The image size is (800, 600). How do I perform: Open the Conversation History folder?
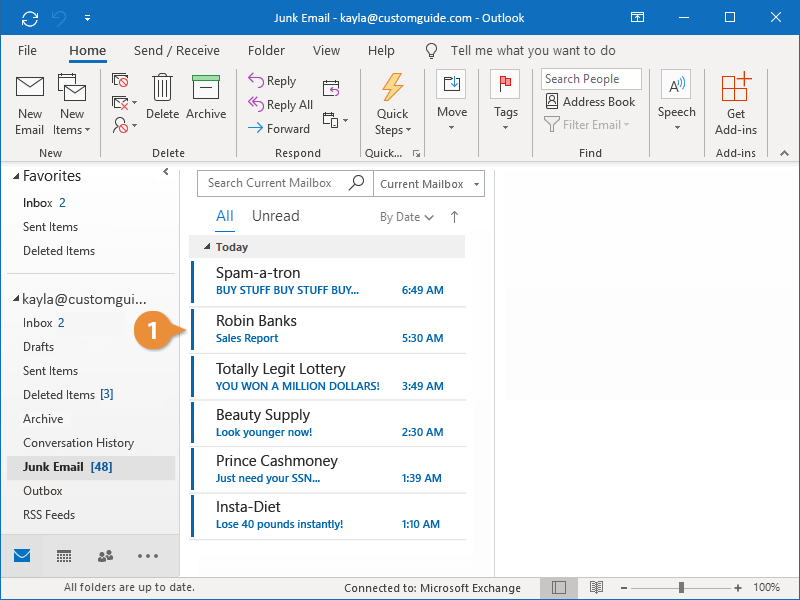click(78, 443)
